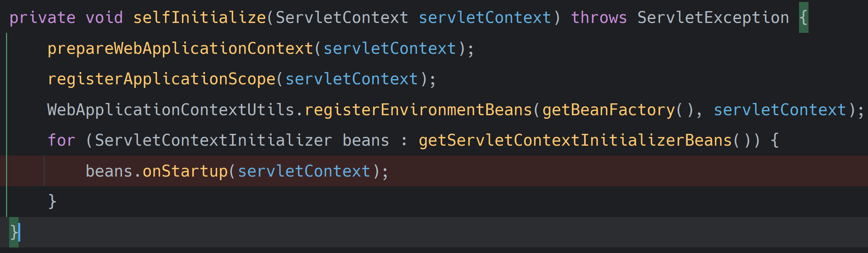
Task: Click the closing brace of the for loop
Action: coord(52,202)
